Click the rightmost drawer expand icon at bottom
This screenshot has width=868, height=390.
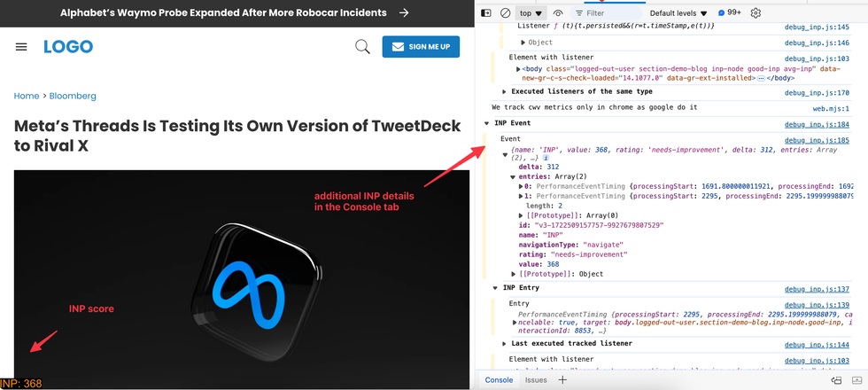(857, 380)
